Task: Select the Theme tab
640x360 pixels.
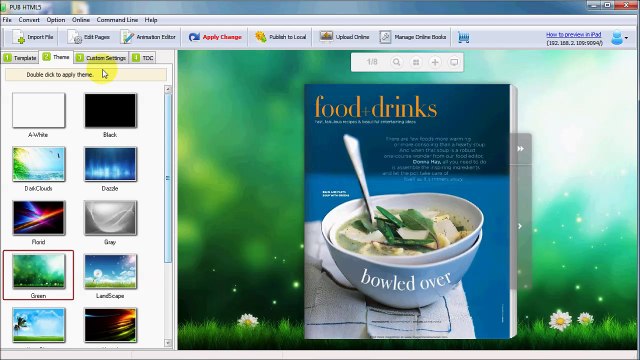Action: pyautogui.click(x=56, y=57)
